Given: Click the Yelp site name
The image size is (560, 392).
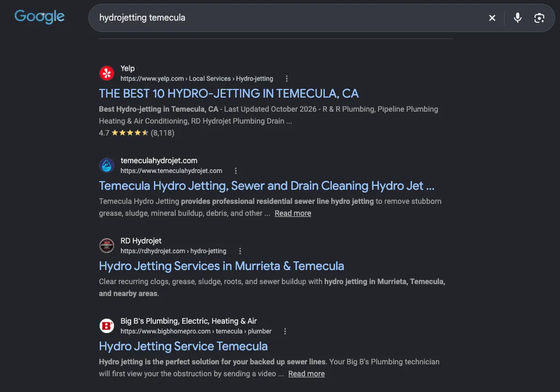Looking at the screenshot, I should click(127, 68).
